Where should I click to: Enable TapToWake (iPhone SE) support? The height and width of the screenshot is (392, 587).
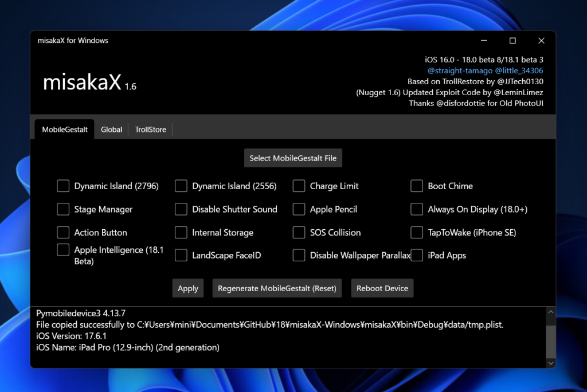click(417, 232)
